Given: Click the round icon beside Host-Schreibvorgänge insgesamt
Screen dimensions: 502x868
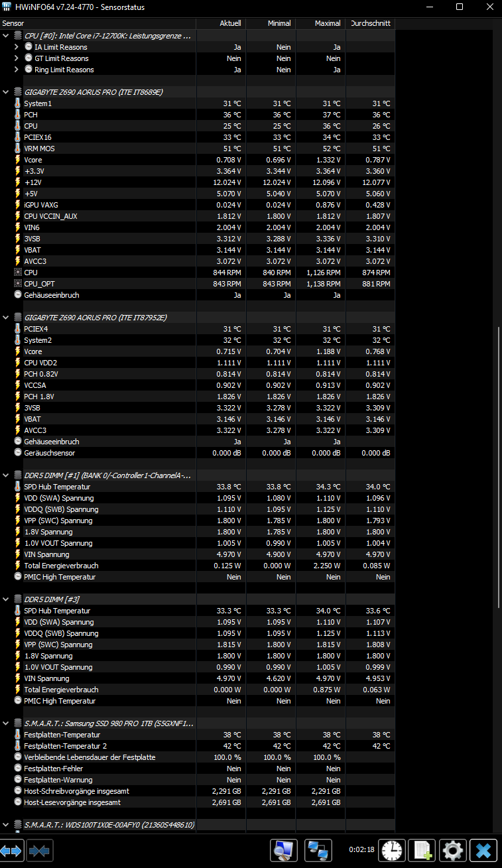Looking at the screenshot, I should (x=18, y=791).
